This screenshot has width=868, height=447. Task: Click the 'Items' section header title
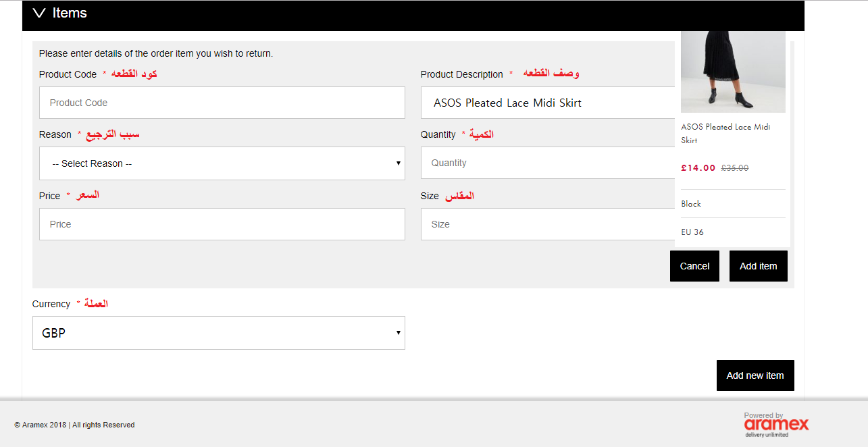(x=70, y=13)
